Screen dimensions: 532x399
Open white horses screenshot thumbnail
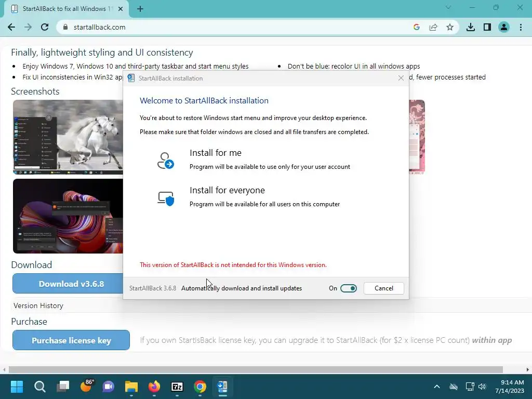[x=68, y=137]
